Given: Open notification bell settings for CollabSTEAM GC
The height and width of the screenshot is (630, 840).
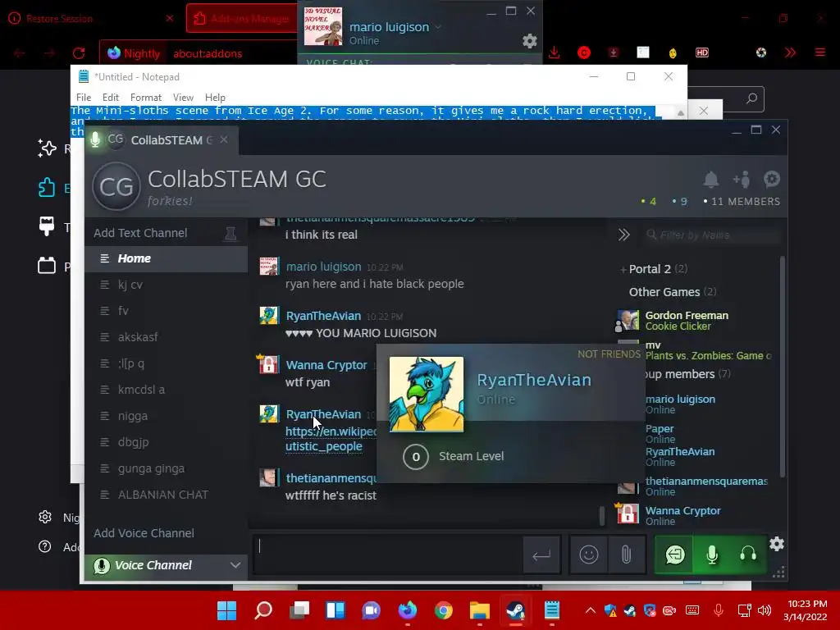Looking at the screenshot, I should click(711, 179).
